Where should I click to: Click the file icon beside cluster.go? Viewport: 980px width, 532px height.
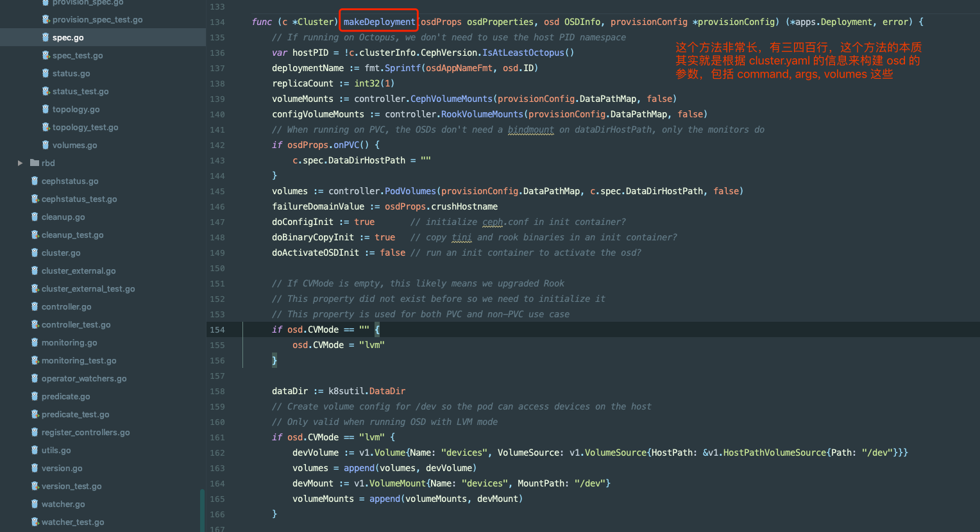(35, 253)
